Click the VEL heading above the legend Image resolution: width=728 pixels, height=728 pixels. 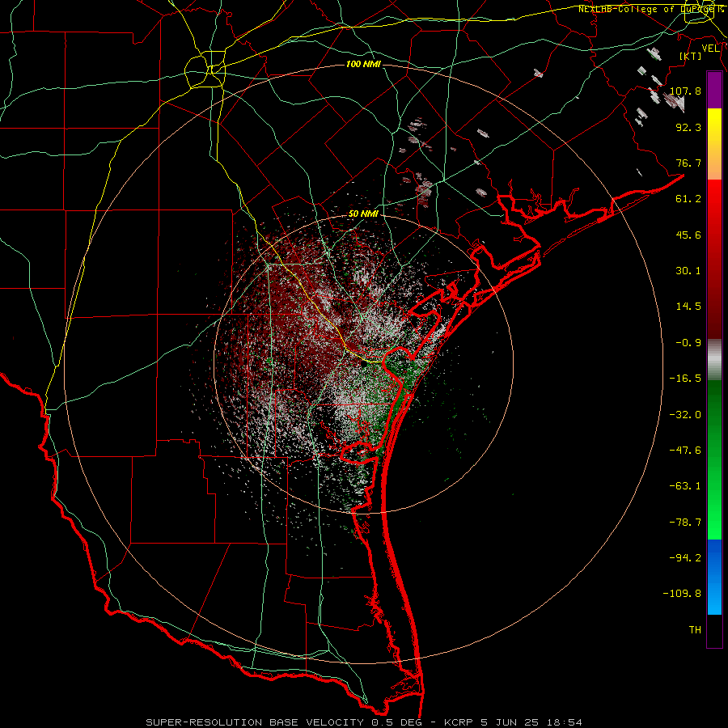710,49
